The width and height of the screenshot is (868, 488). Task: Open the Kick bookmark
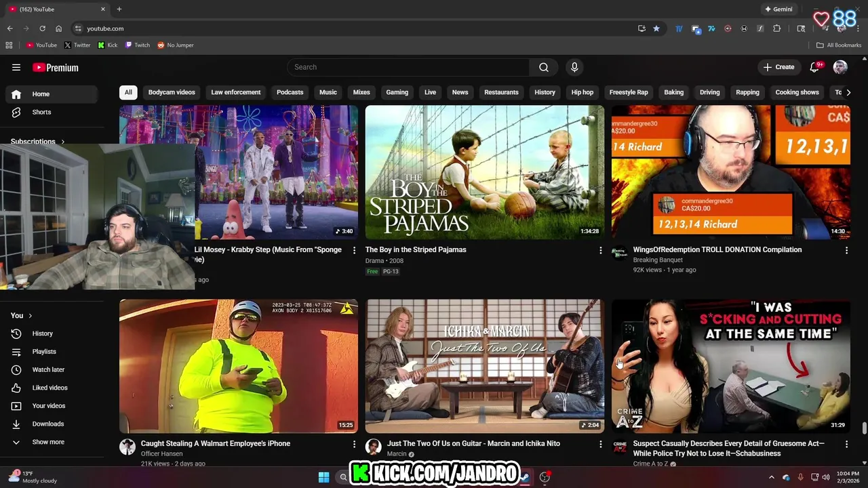click(108, 45)
